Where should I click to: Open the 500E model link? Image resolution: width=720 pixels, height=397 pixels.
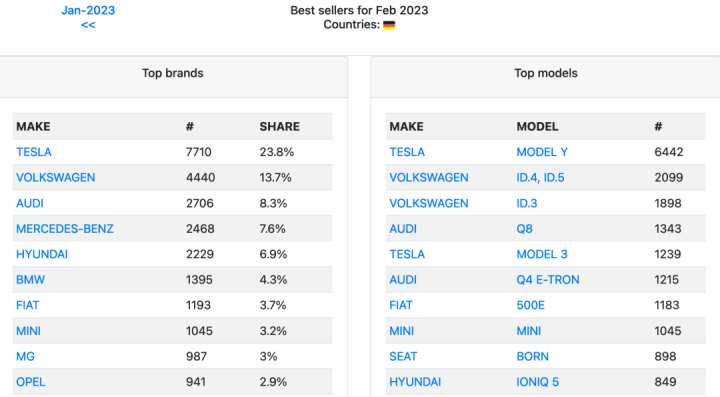point(531,305)
